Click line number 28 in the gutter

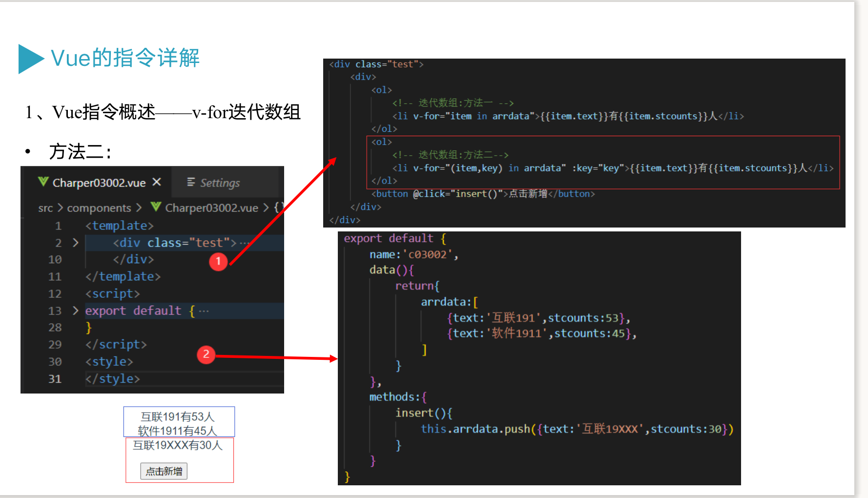(x=55, y=327)
